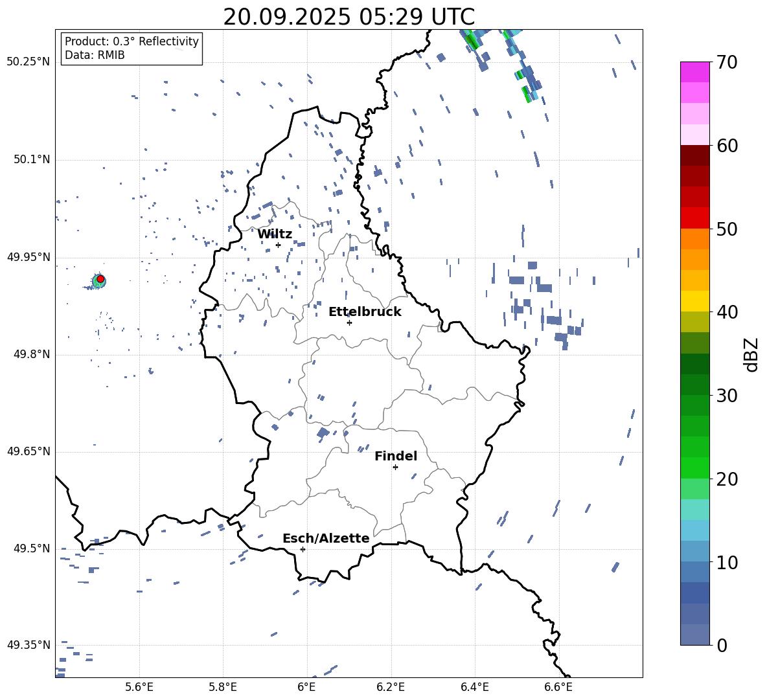This screenshot has height=700, width=767.
Task: Click the 6.4°E longitude label
Action: [x=474, y=687]
